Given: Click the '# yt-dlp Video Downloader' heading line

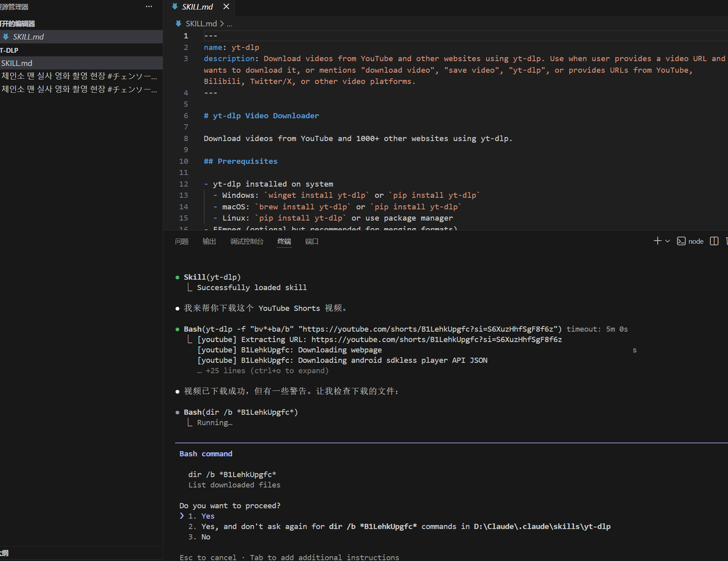Looking at the screenshot, I should (x=261, y=116).
